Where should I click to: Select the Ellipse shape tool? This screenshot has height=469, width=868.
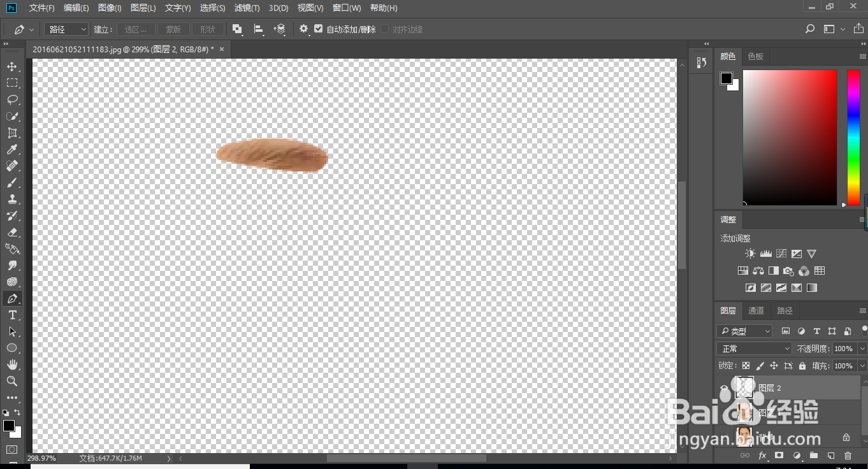coord(11,349)
